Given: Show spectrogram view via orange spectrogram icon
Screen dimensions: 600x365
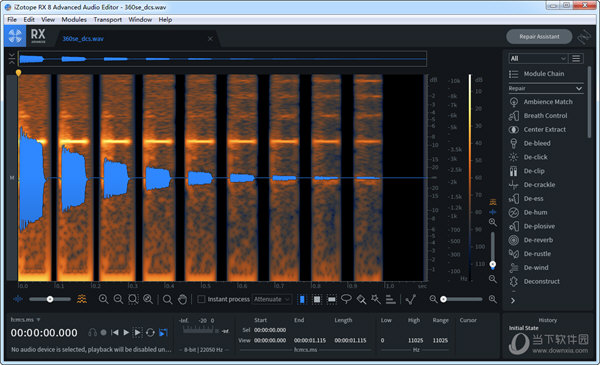Looking at the screenshot, I should point(82,299).
